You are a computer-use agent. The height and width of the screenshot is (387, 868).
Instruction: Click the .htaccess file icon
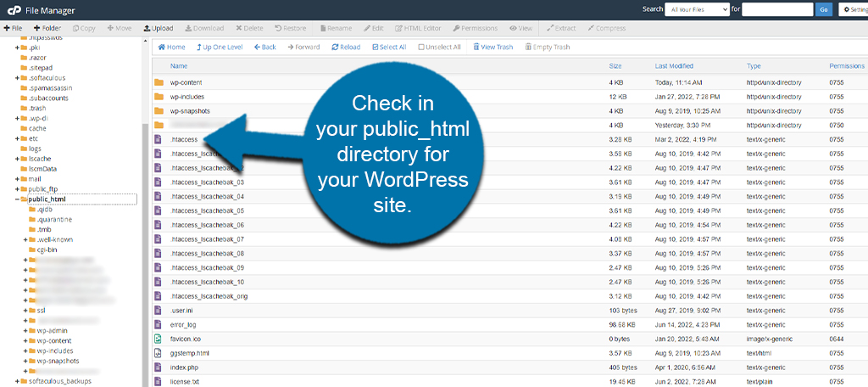pos(158,139)
